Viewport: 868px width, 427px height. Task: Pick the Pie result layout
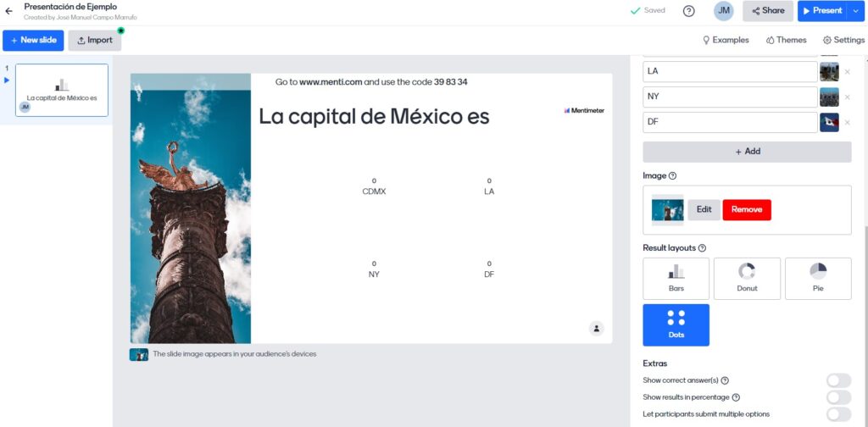[x=818, y=279]
